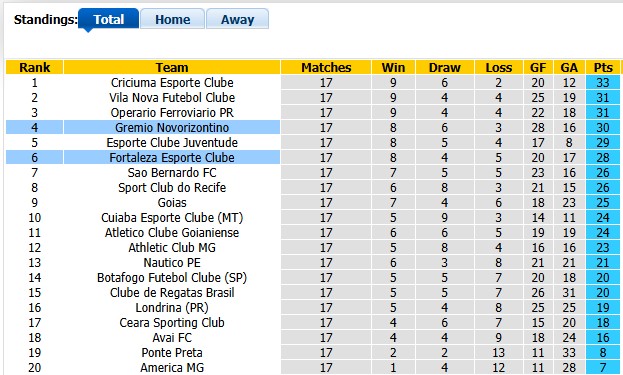Click the GF column header
623x375 pixels.
click(538, 67)
